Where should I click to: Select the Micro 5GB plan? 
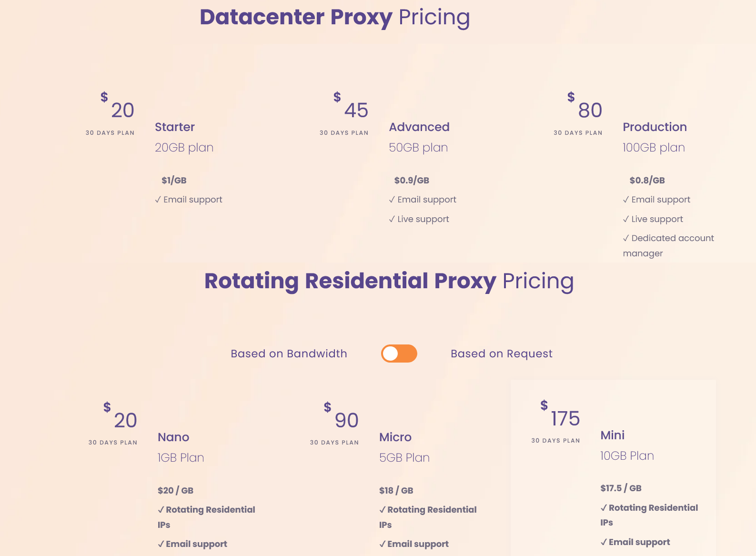[404, 447]
